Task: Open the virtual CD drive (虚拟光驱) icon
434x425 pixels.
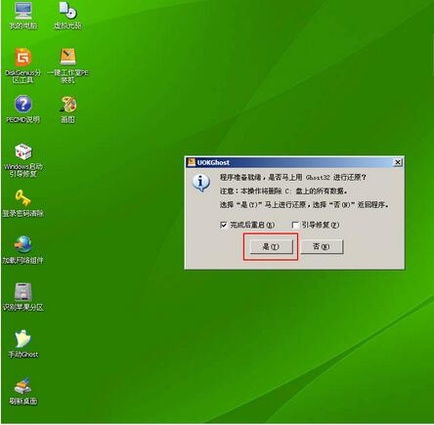Action: [x=68, y=15]
